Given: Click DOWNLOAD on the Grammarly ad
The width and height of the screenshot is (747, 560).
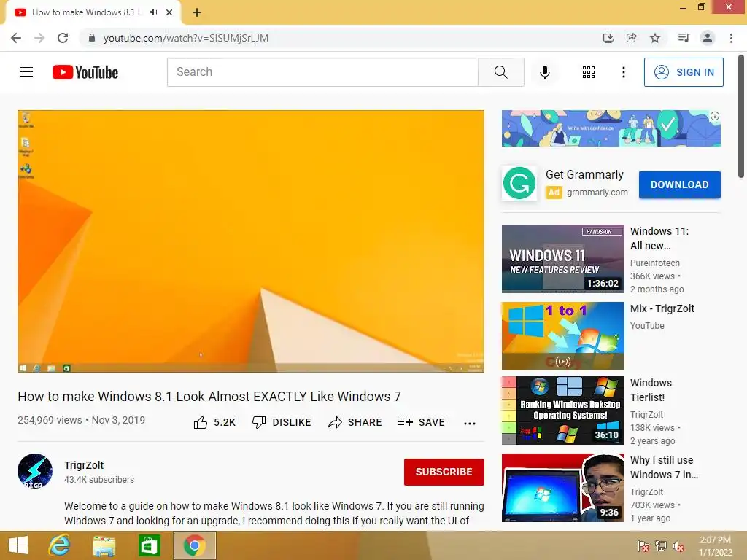Looking at the screenshot, I should [679, 184].
